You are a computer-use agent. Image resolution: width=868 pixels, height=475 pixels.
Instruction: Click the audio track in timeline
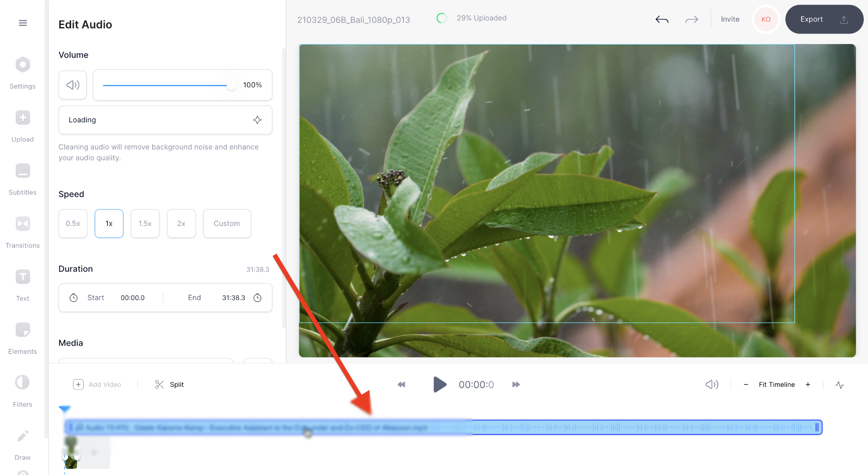tap(443, 427)
